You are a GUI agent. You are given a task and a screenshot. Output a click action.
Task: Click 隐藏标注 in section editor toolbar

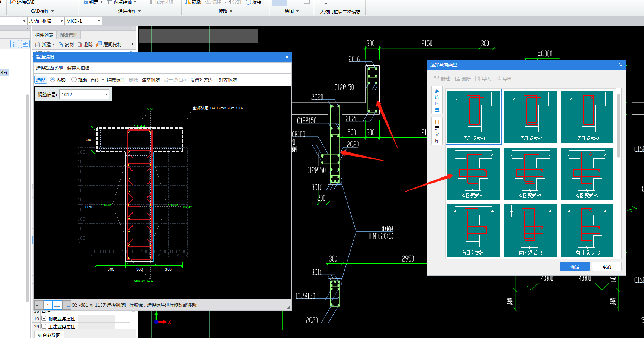[x=116, y=80]
